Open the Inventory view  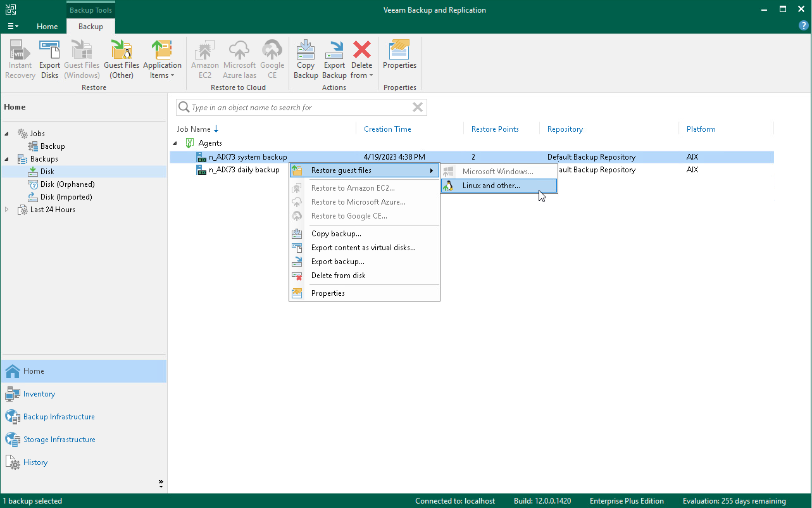[84, 394]
